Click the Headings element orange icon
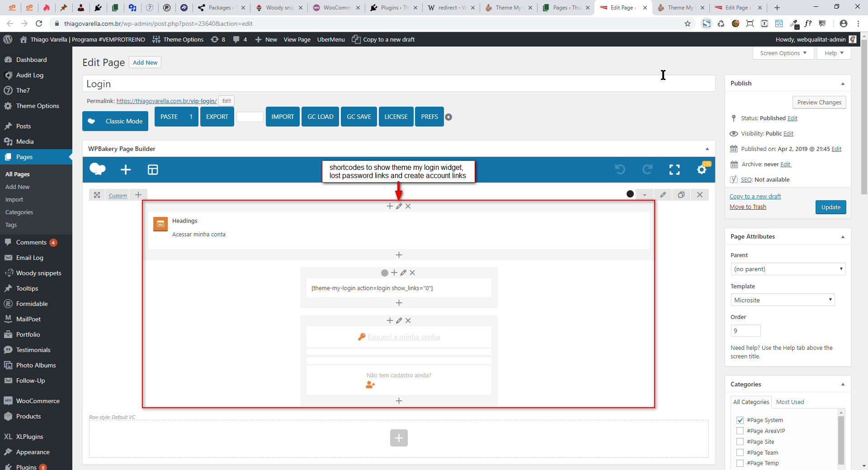868x470 pixels. 160,224
